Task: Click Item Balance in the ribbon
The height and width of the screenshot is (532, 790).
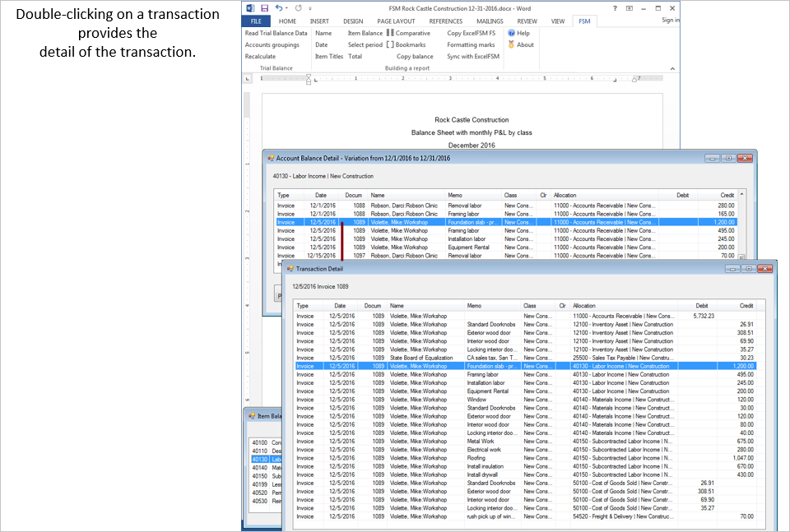Action: pyautogui.click(x=365, y=33)
